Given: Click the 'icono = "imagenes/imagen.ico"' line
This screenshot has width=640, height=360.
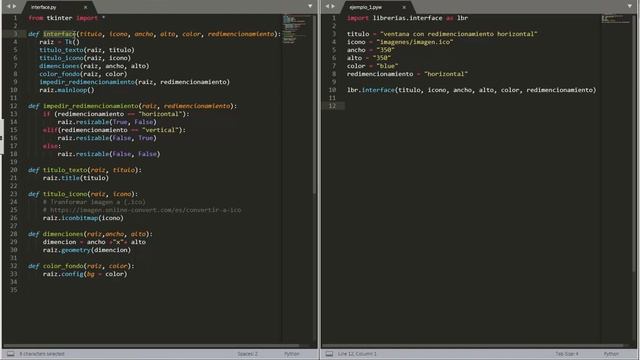Looking at the screenshot, I should 400,42.
